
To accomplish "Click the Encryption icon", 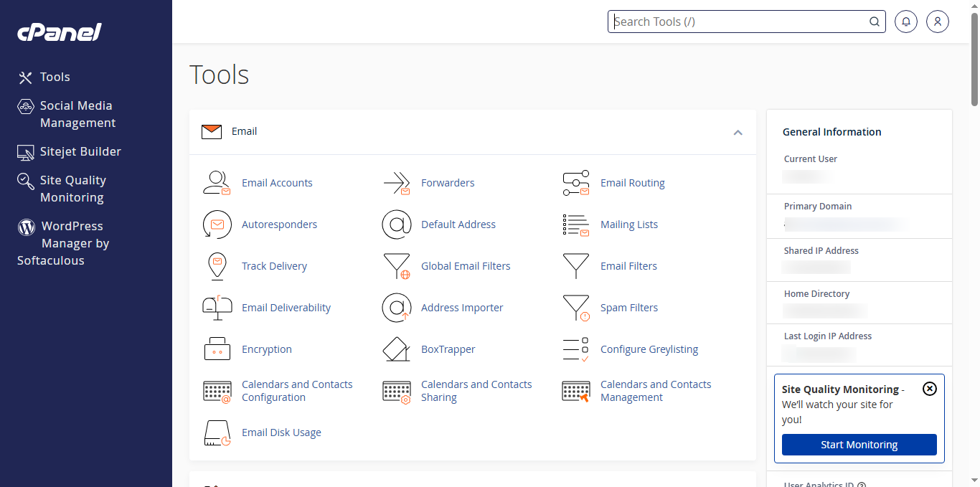I will pos(217,349).
